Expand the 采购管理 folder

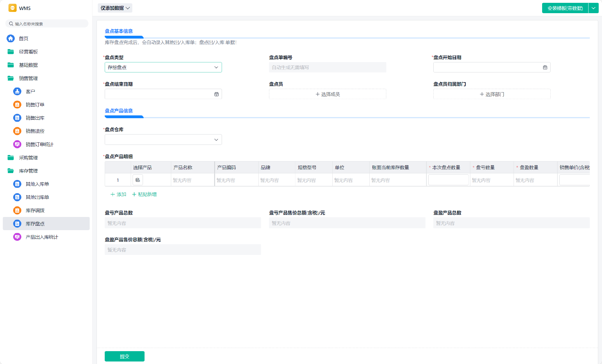pos(28,158)
